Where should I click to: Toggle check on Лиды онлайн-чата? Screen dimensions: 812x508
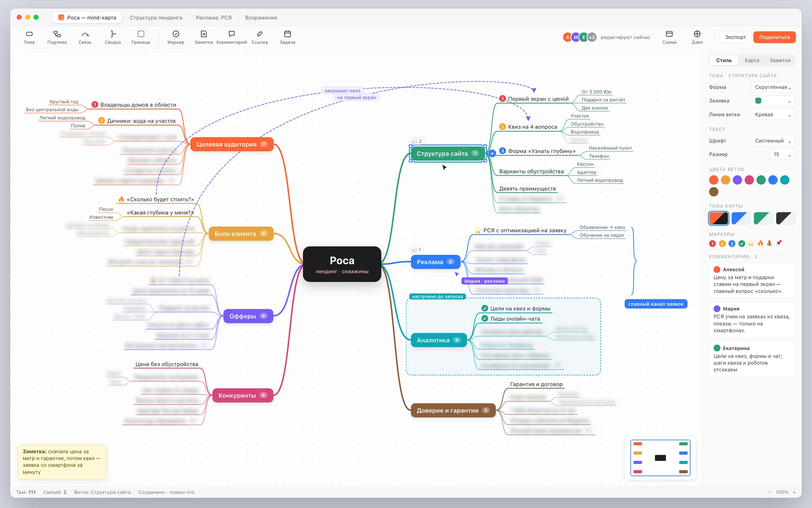(485, 318)
